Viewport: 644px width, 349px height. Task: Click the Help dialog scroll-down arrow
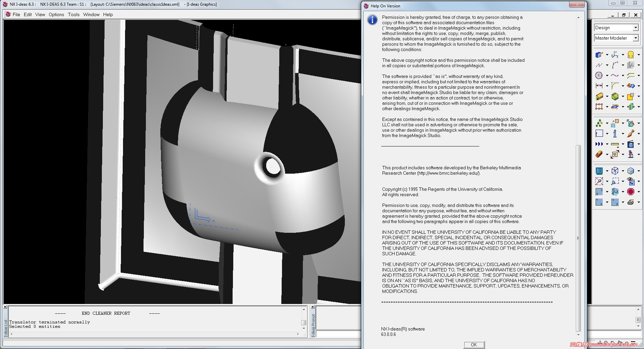[x=578, y=335]
